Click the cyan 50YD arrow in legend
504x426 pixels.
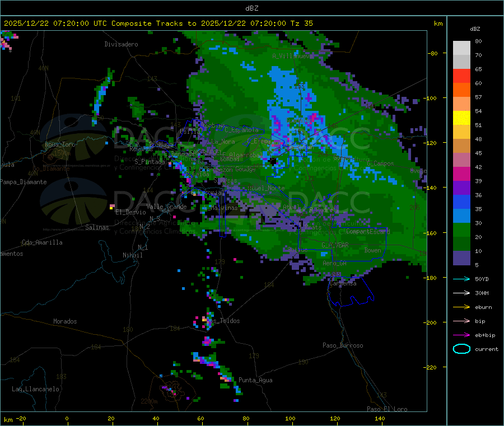click(461, 279)
